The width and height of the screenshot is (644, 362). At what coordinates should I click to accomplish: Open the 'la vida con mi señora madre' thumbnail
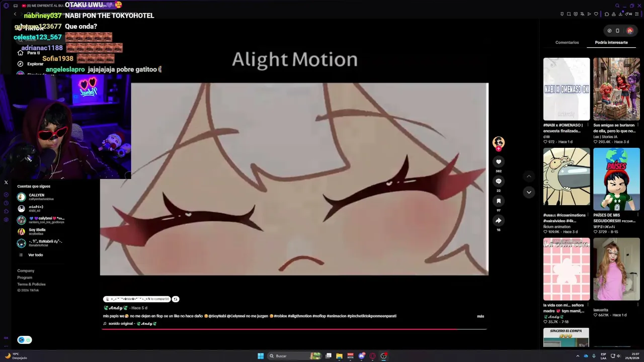pos(567,269)
